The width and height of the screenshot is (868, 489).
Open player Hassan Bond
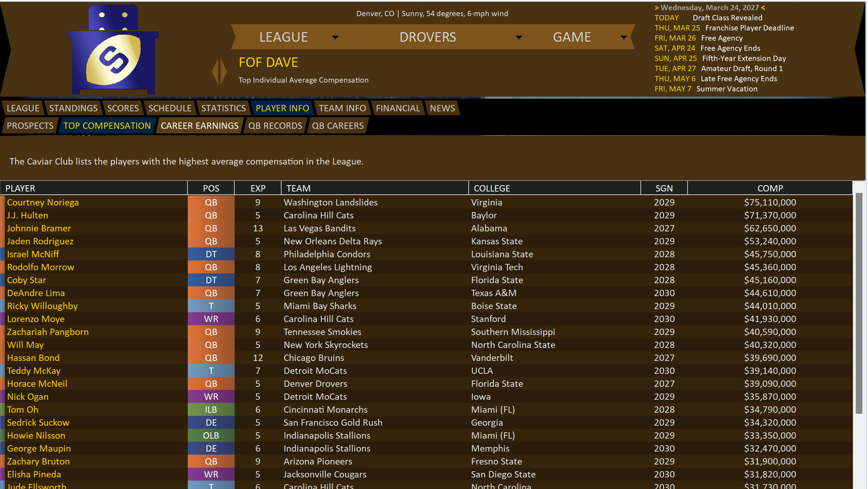coord(34,358)
